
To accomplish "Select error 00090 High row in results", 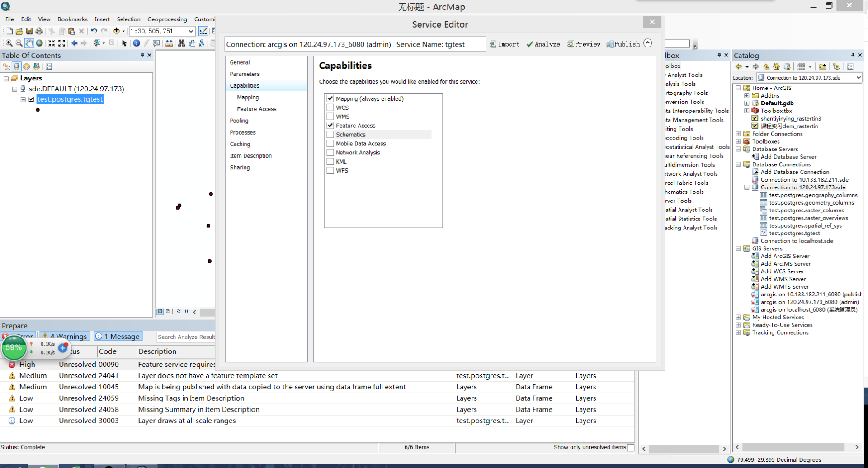I will pos(108,365).
